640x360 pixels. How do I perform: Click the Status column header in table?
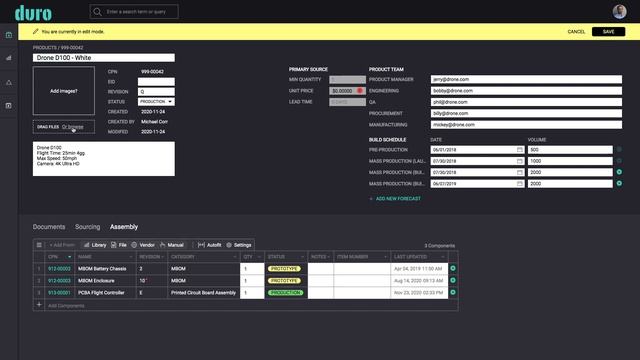286,257
